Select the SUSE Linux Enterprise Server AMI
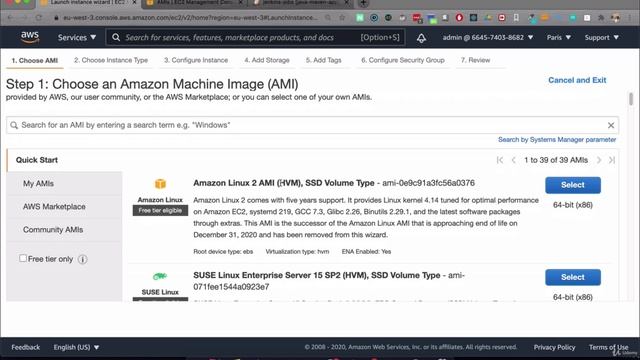 tap(573, 277)
